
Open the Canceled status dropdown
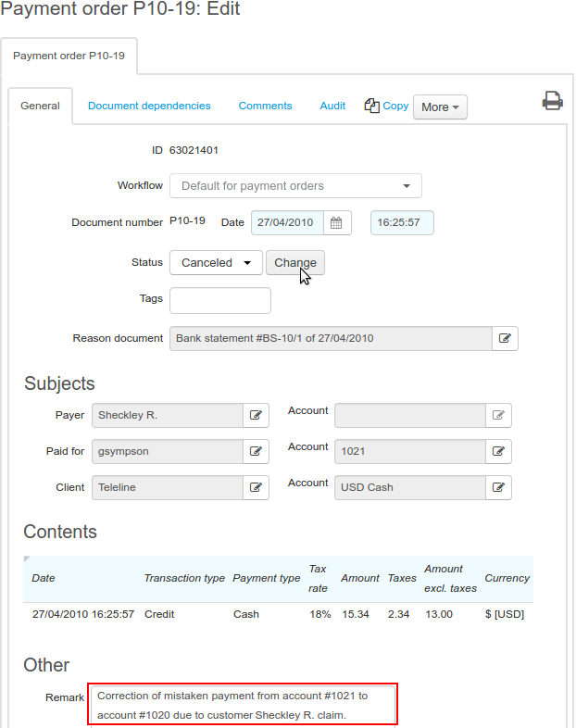pos(217,263)
